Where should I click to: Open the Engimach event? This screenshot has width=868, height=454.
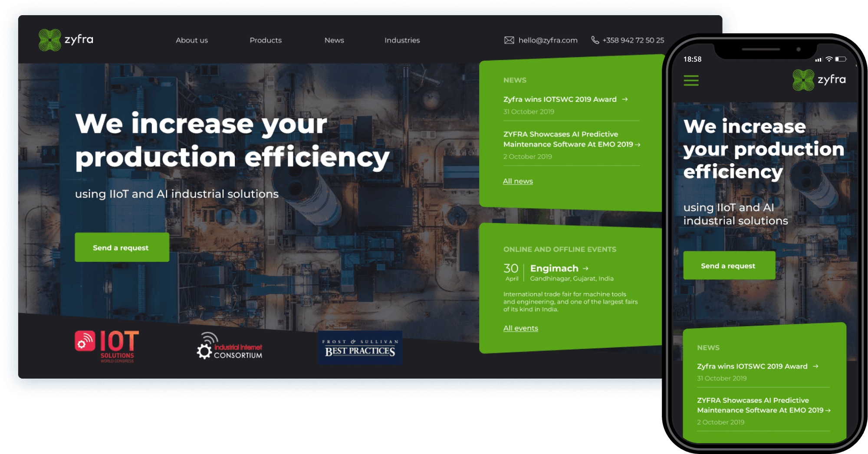point(554,268)
